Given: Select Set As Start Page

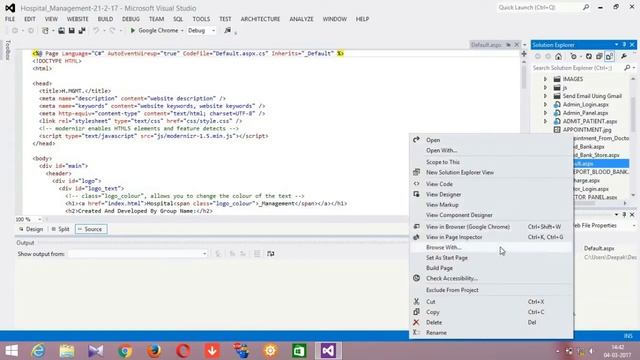Looking at the screenshot, I should 491,258.
